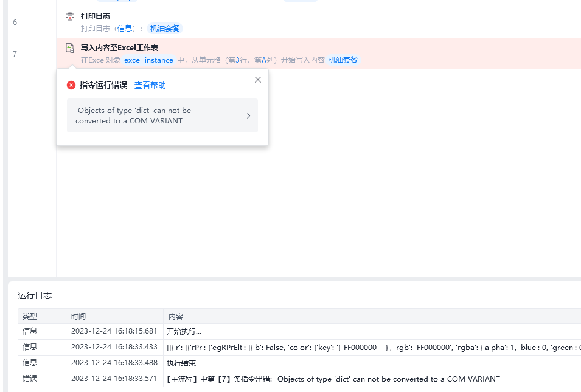This screenshot has width=581, height=392.
Task: Click the Excel write icon on step 7
Action: tap(70, 48)
